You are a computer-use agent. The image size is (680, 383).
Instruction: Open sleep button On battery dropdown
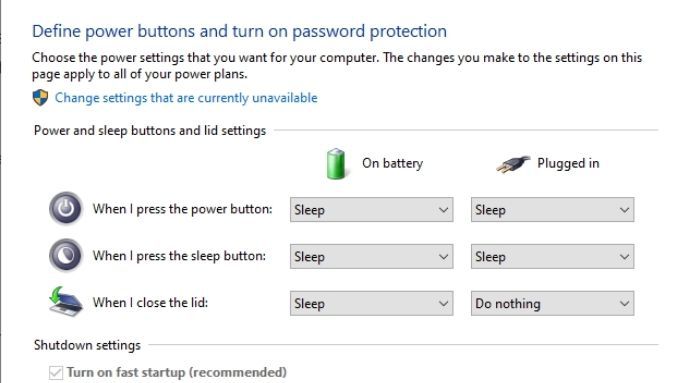pyautogui.click(x=372, y=257)
